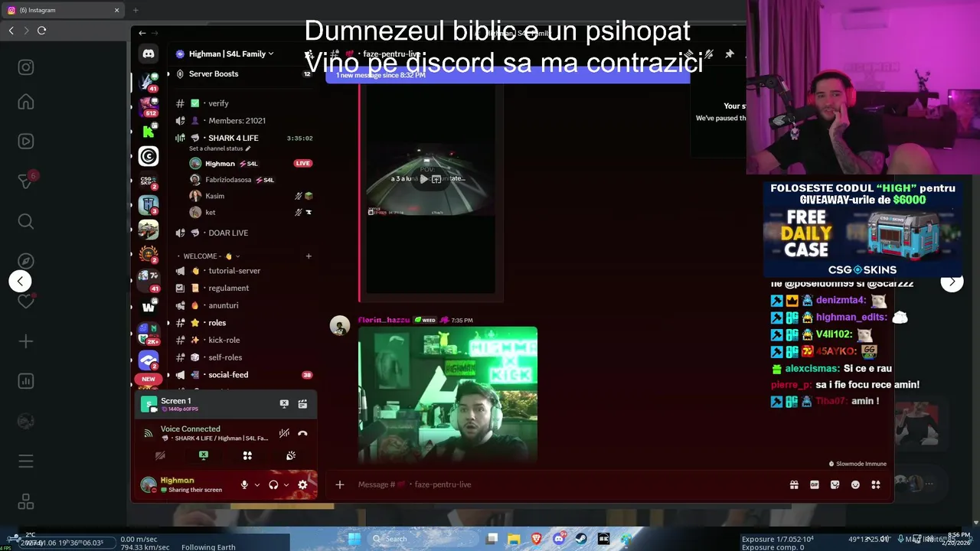The height and width of the screenshot is (551, 980).
Task: Select Kasim in voice channel
Action: 250,196
